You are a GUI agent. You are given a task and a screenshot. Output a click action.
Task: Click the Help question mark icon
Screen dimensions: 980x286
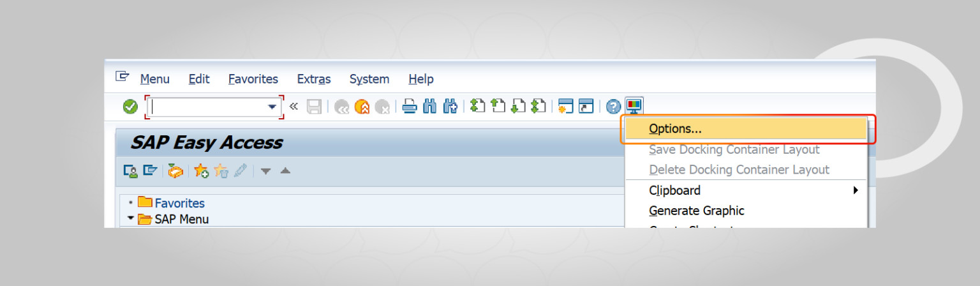(x=614, y=107)
